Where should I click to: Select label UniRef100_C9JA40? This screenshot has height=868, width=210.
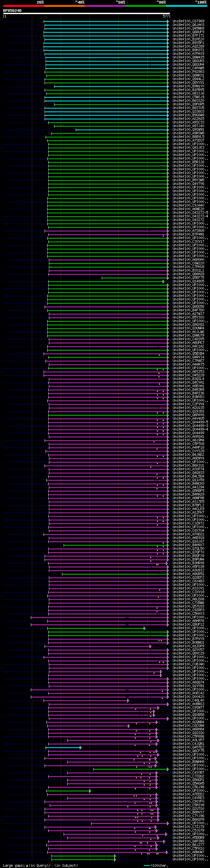tap(188, 206)
